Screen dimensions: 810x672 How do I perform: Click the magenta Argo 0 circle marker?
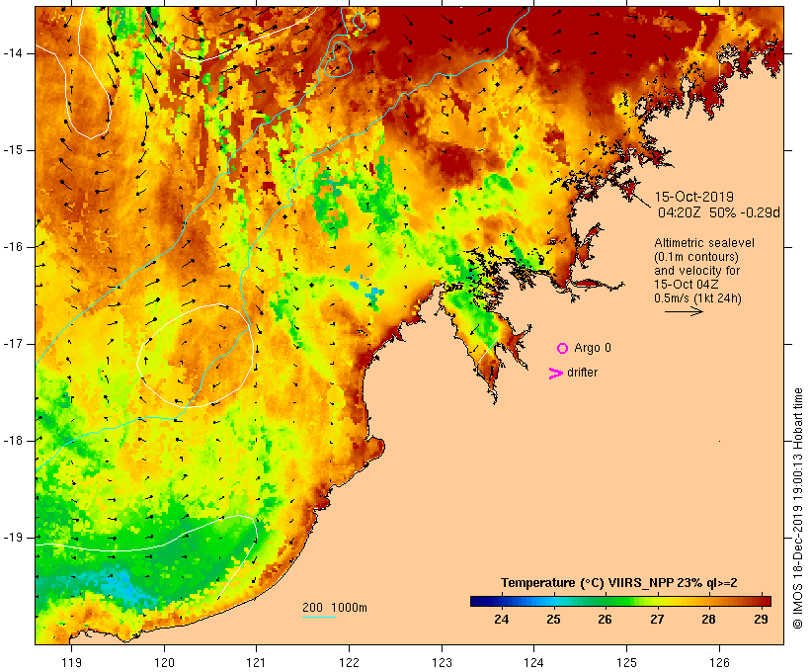coord(563,349)
